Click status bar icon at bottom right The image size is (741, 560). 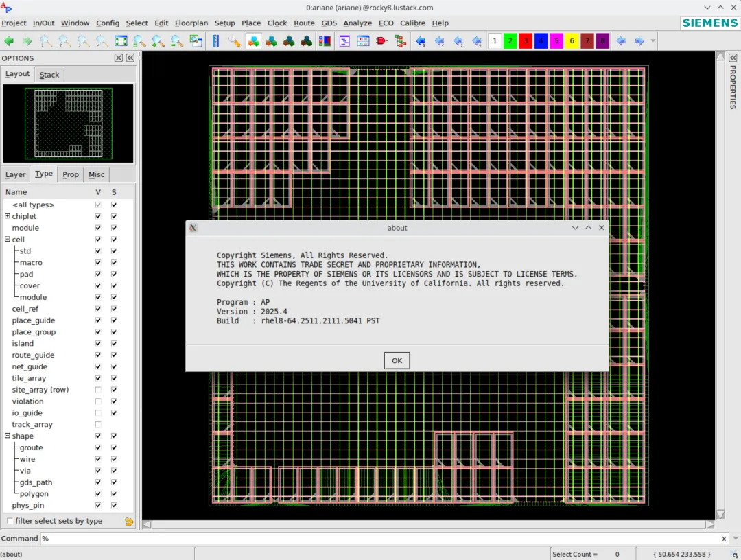pyautogui.click(x=735, y=555)
